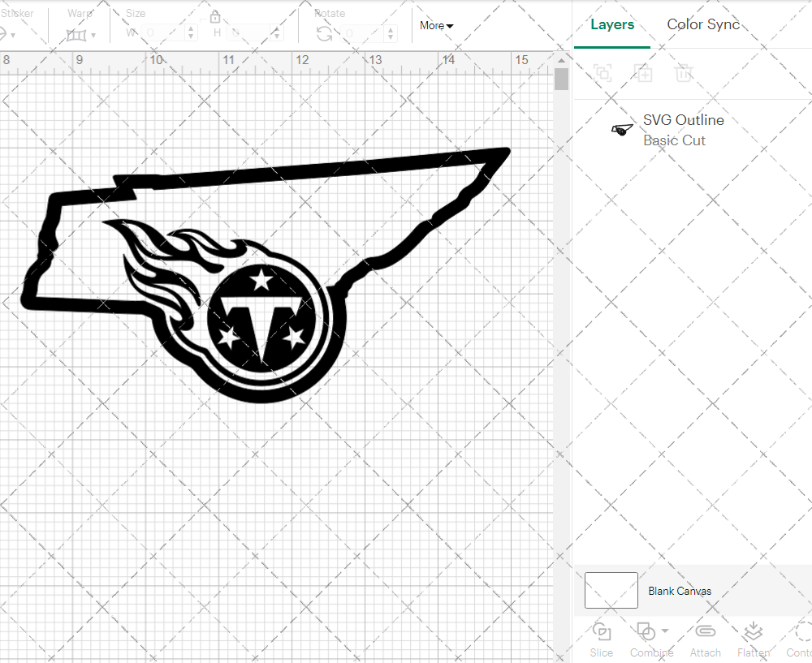Open the Sticker dropdown arrow
This screenshot has width=812, height=663.
click(13, 36)
